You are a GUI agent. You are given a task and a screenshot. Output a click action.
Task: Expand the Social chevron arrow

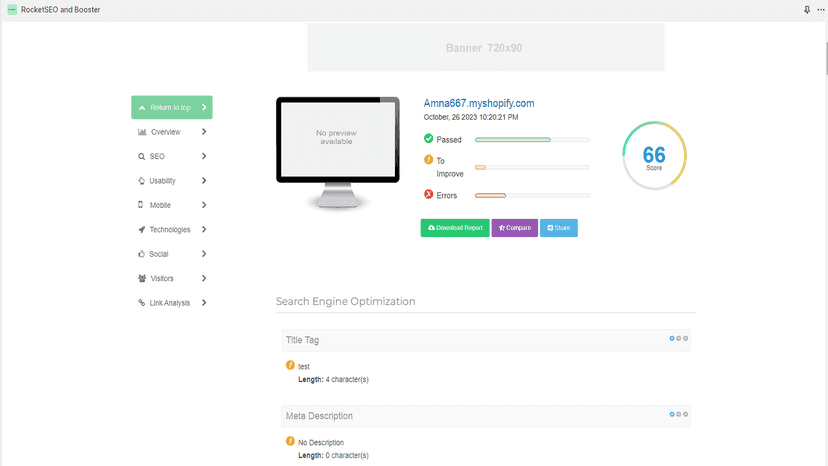click(x=204, y=254)
